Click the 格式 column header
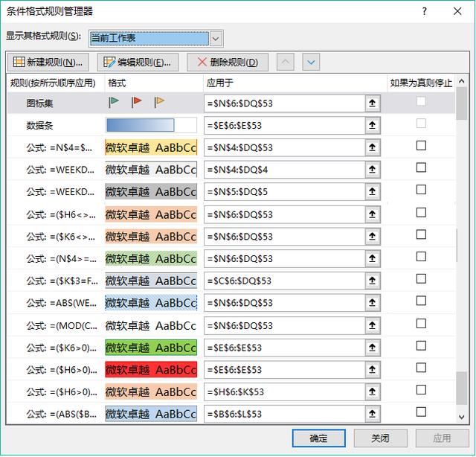 [154, 83]
